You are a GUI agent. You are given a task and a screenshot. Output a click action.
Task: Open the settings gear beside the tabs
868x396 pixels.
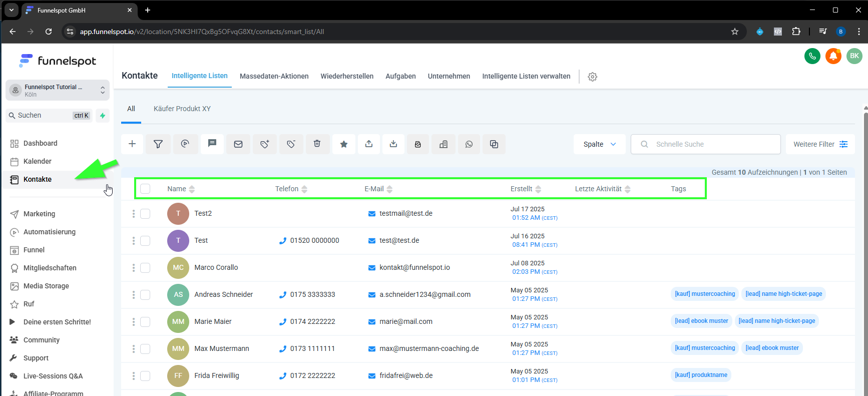pyautogui.click(x=593, y=77)
